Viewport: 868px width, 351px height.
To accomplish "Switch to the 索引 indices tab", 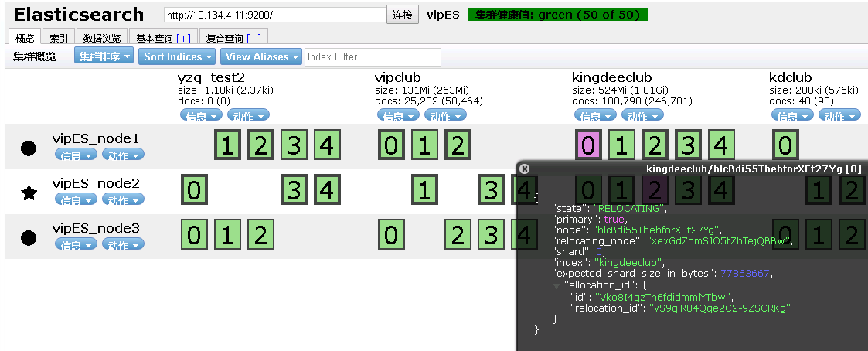I will click(59, 38).
